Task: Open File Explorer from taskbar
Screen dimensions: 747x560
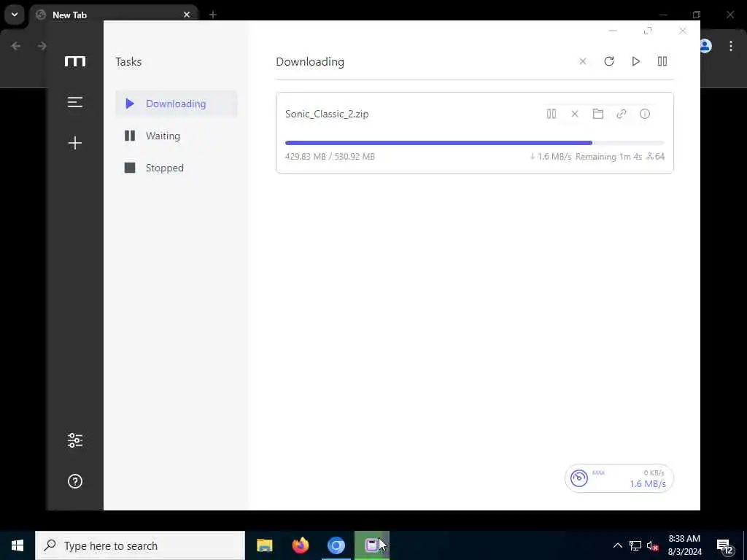Action: coord(264,545)
